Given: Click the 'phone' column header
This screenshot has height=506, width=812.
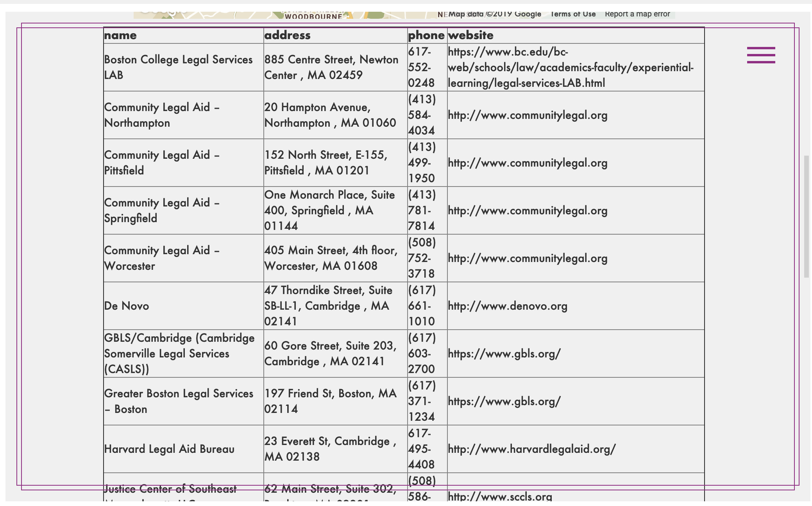Looking at the screenshot, I should tap(426, 36).
